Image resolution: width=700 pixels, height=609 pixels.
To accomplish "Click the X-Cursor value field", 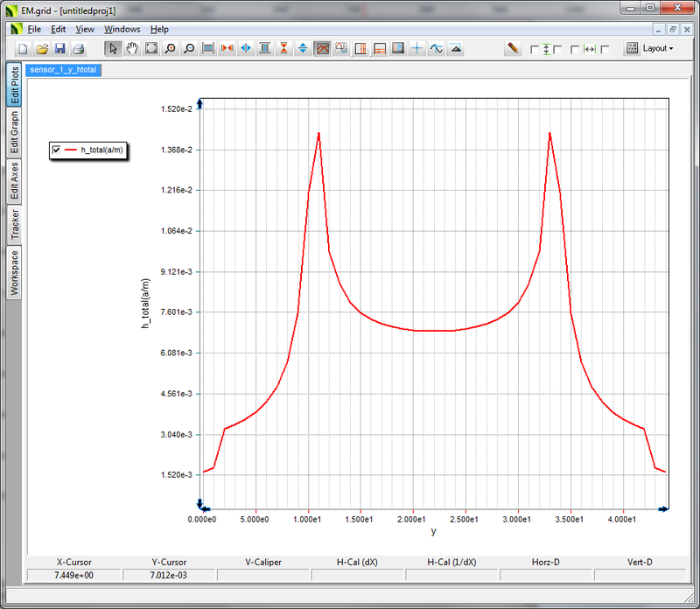I will click(x=73, y=575).
